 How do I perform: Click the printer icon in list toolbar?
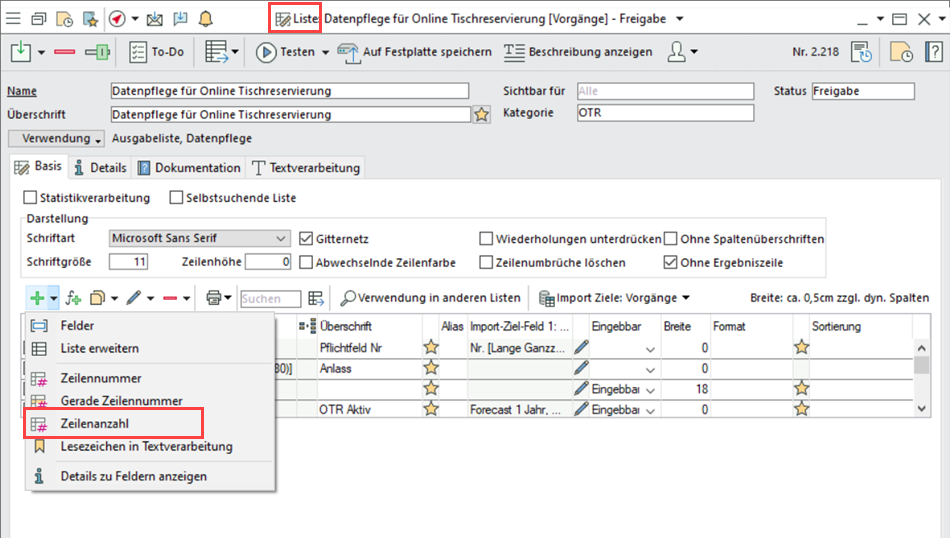213,298
